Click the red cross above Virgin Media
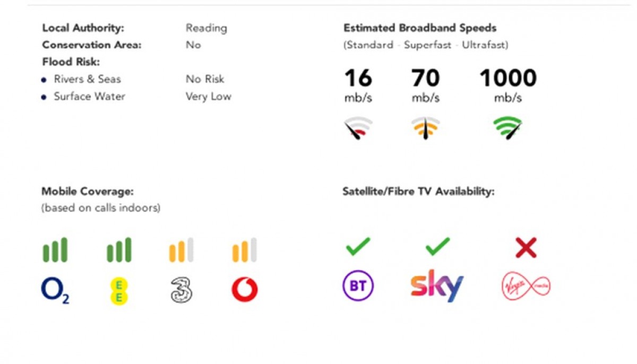 [526, 248]
